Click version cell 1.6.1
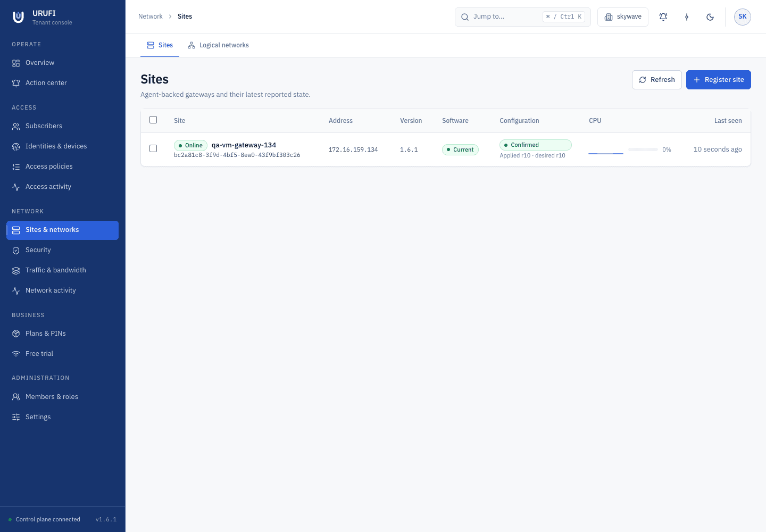766x532 pixels. [409, 149]
